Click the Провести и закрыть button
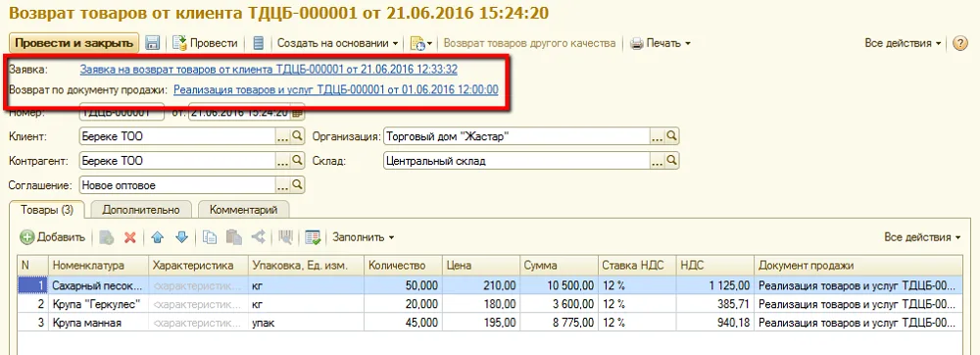980x355 pixels. (x=73, y=43)
